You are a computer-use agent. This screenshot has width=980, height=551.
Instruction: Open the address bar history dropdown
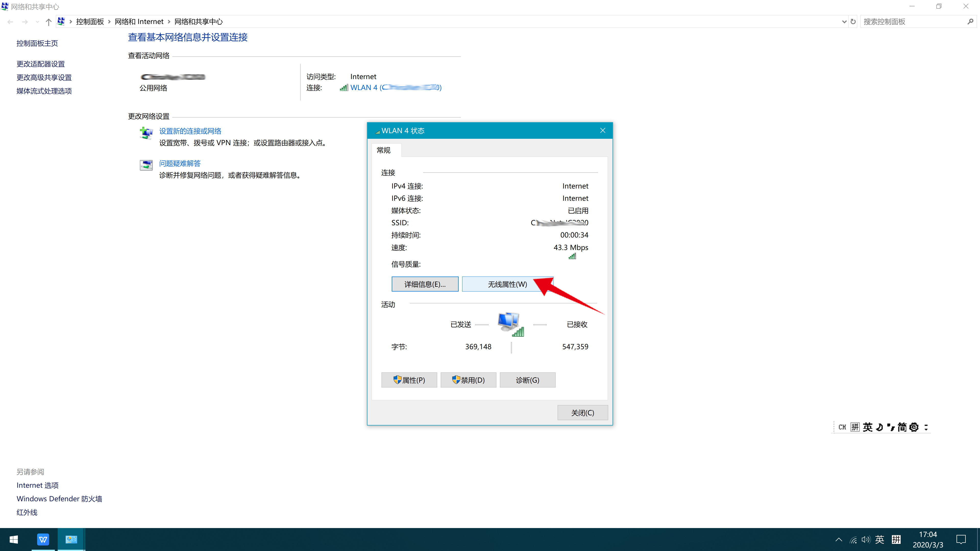click(844, 22)
